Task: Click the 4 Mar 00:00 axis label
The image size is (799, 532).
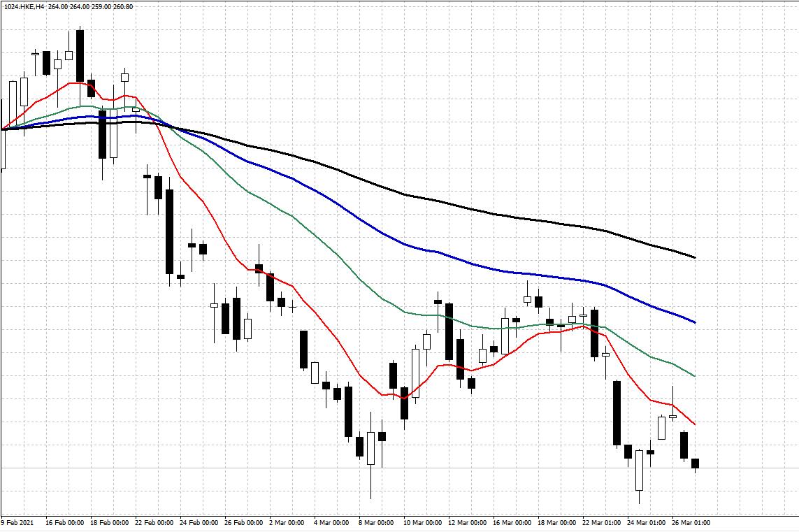Action: point(331,522)
